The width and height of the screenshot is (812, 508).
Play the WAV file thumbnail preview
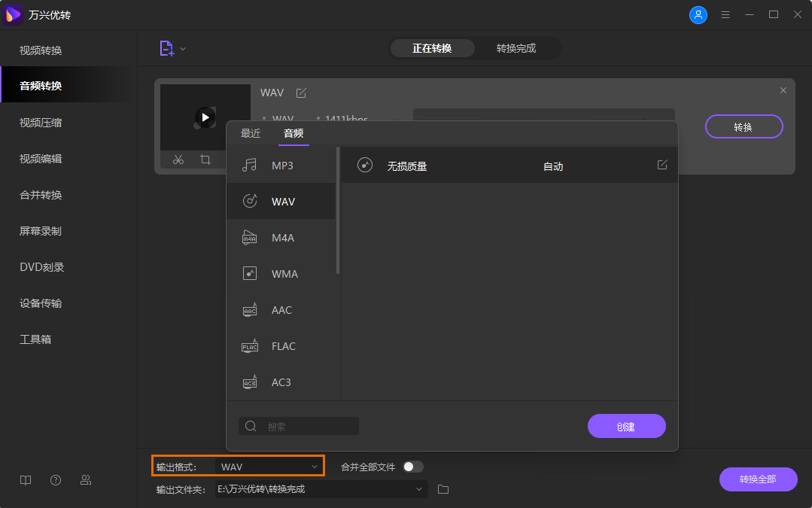tap(205, 117)
